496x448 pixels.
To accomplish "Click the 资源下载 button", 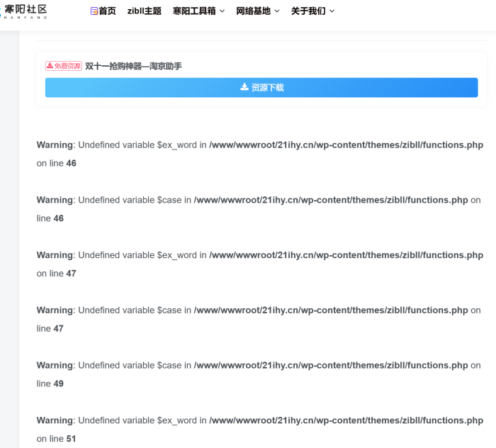I will pos(261,88).
